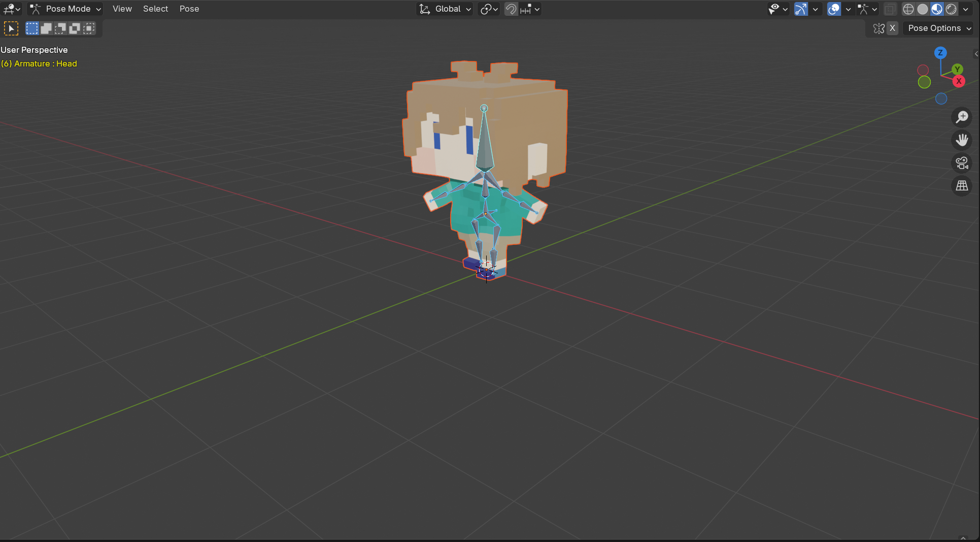
Task: Switch to Wireframe viewport shading
Action: coord(908,9)
